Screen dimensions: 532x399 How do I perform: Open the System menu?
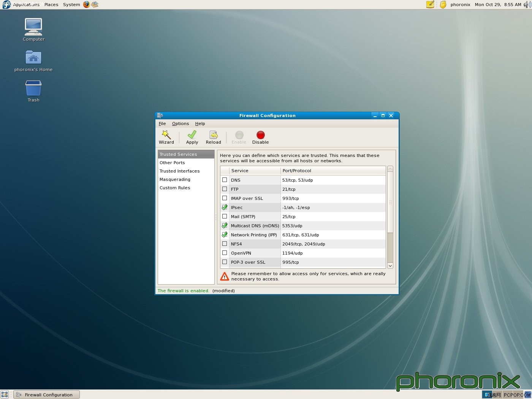click(71, 5)
